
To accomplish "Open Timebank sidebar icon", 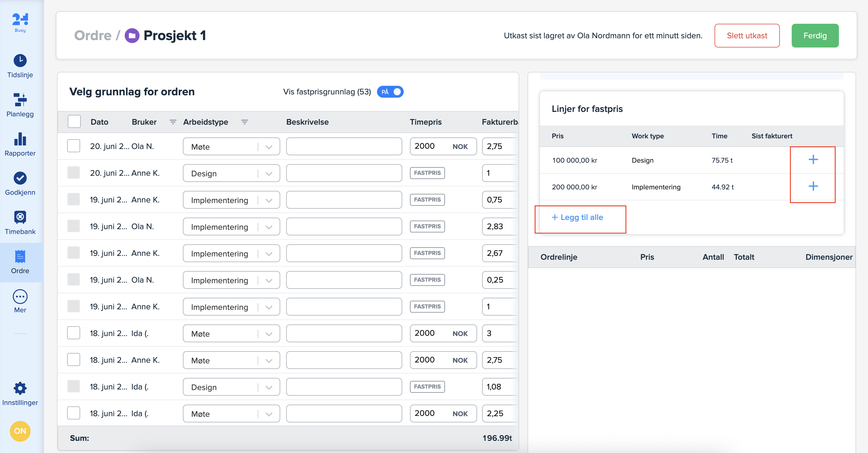I will (20, 217).
